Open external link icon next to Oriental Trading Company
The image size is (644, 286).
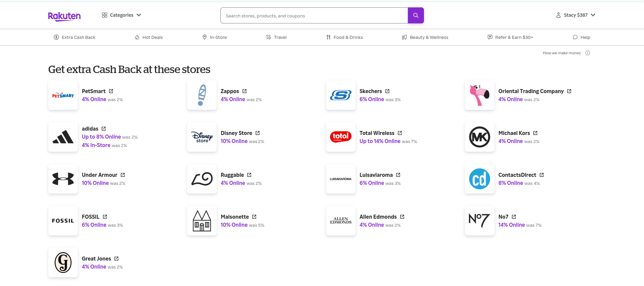pyautogui.click(x=569, y=91)
